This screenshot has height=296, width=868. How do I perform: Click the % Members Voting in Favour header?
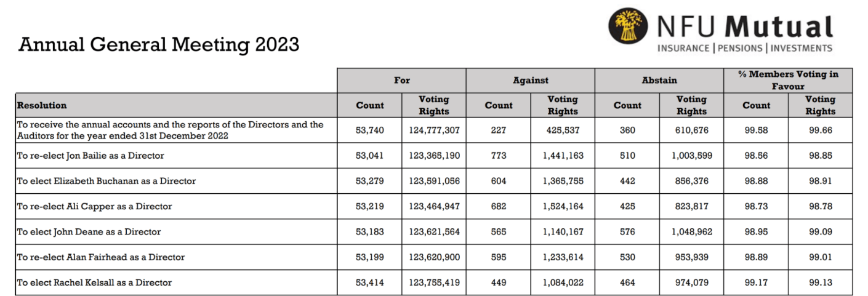point(788,80)
